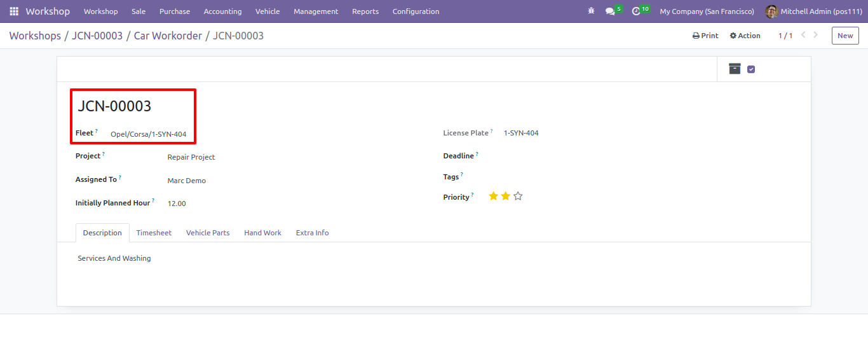Go to previous record arrow

[803, 35]
